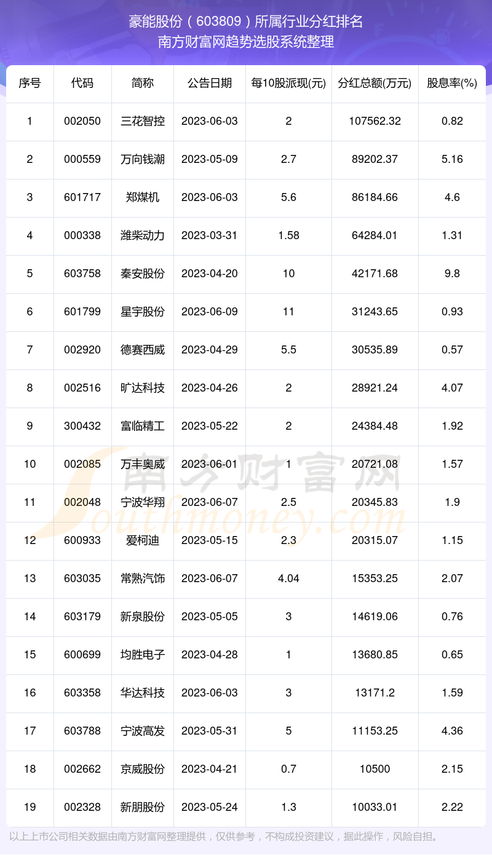
Task: Click the title 豪能股份（603809）所属行业分红排名
Action: pos(246,22)
